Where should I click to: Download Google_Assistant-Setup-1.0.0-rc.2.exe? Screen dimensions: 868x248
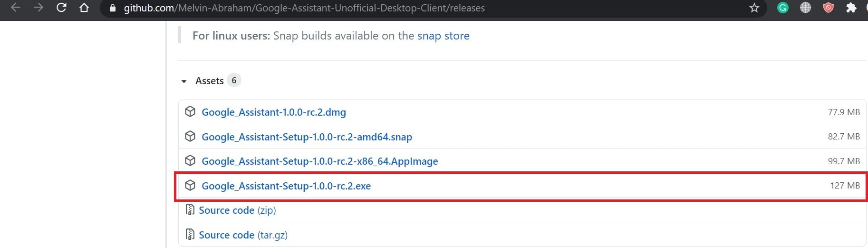pyautogui.click(x=286, y=186)
